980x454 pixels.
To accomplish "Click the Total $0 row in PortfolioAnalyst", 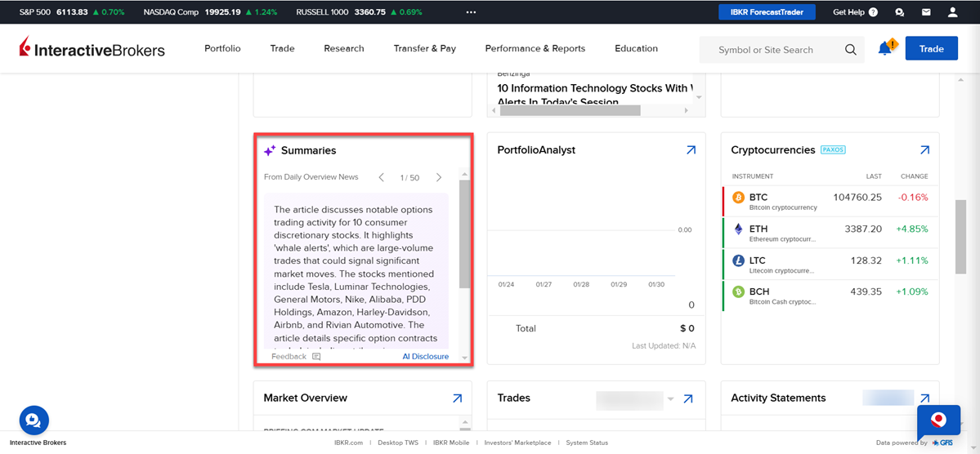I will coord(596,328).
